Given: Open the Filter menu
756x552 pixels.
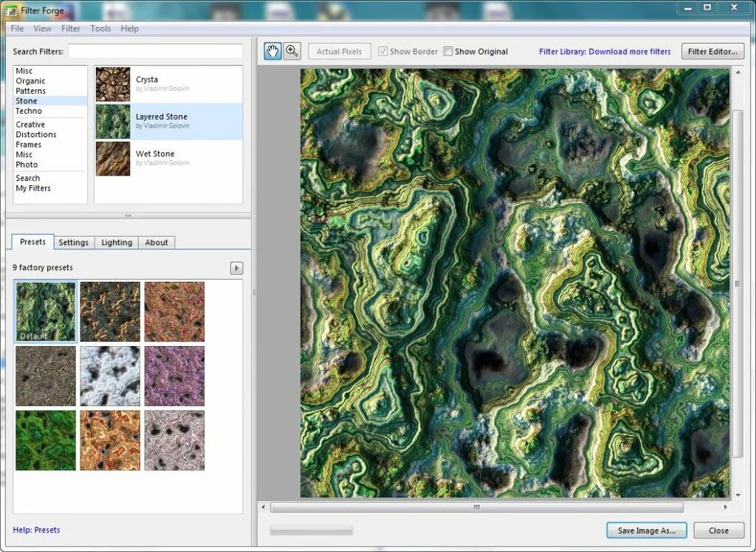Looking at the screenshot, I should point(71,29).
